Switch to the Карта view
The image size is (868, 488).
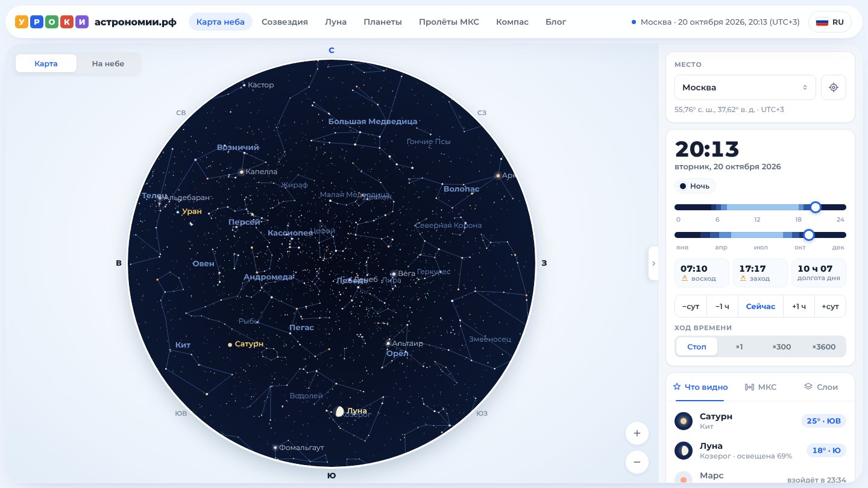(x=46, y=63)
